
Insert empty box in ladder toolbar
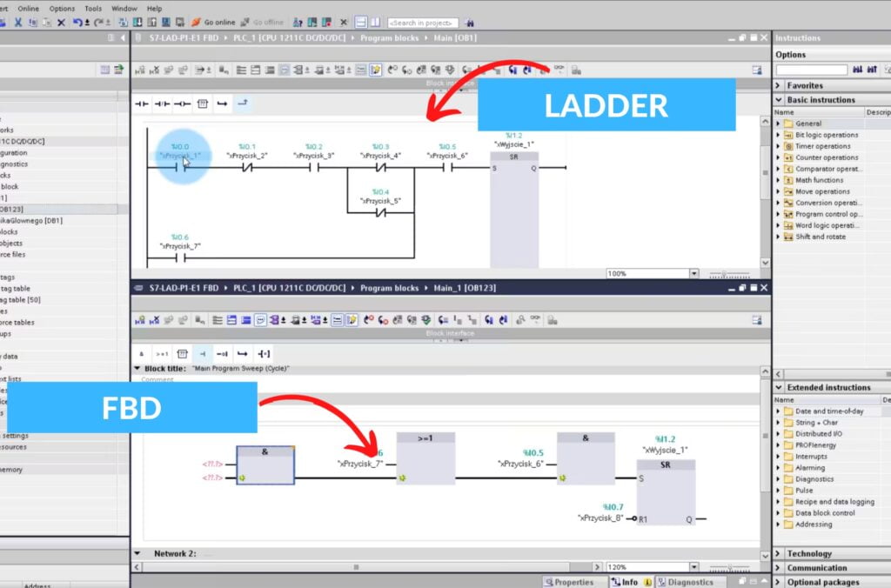pyautogui.click(x=202, y=104)
